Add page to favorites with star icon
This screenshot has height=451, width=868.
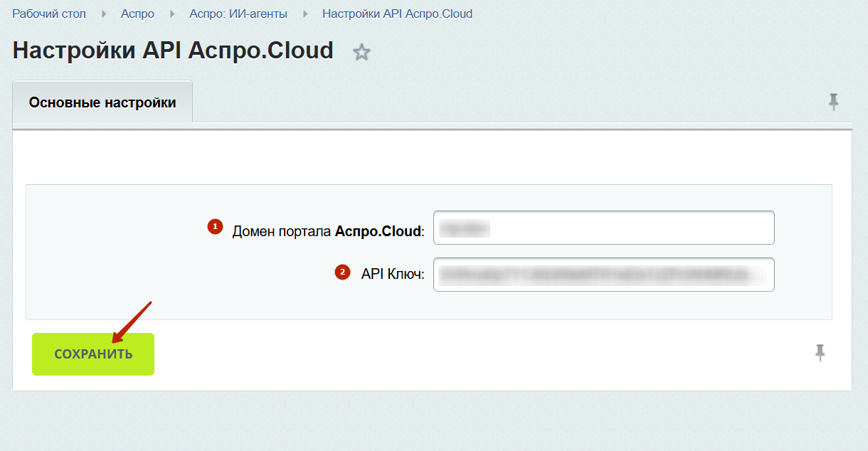click(x=362, y=52)
